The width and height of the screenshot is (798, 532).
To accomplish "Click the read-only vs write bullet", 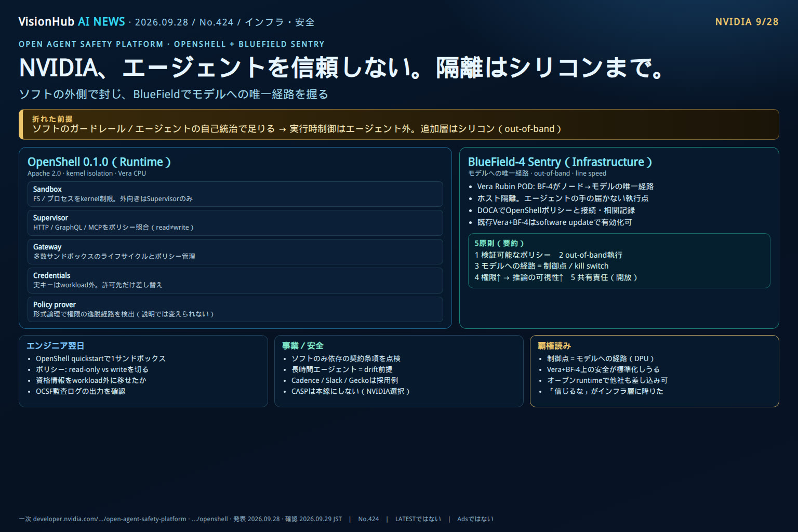I will pos(92,369).
